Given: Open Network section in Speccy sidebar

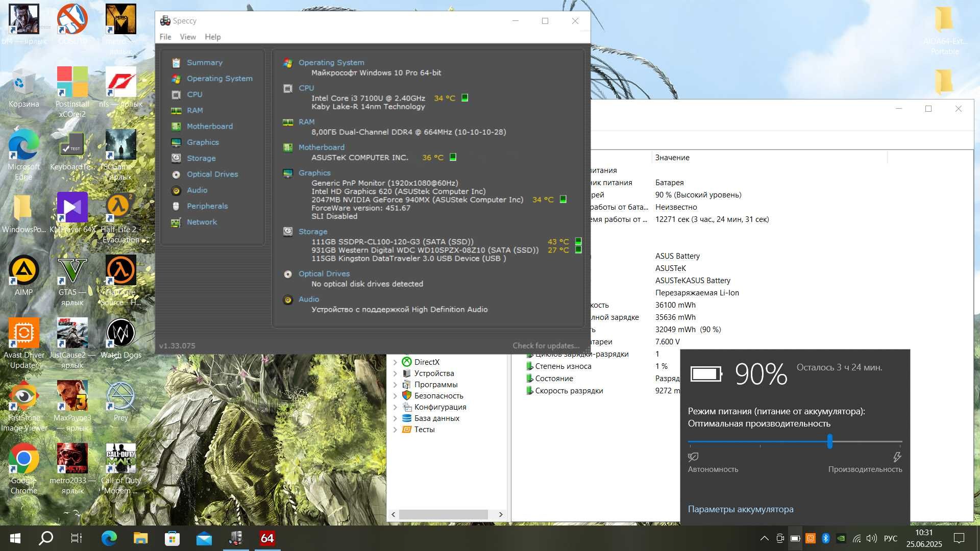Looking at the screenshot, I should pos(202,222).
